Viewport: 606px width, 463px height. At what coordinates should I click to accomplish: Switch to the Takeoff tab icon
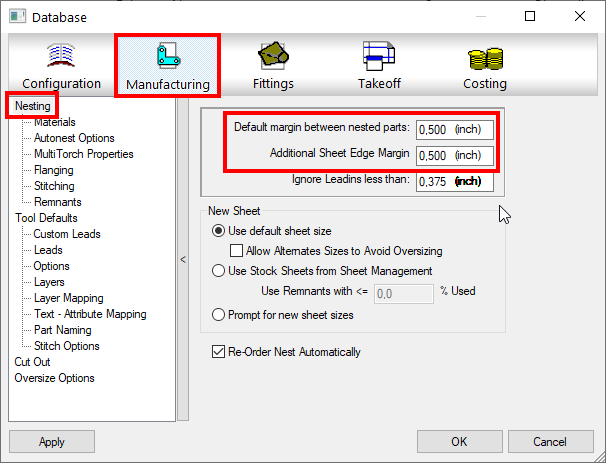379,56
